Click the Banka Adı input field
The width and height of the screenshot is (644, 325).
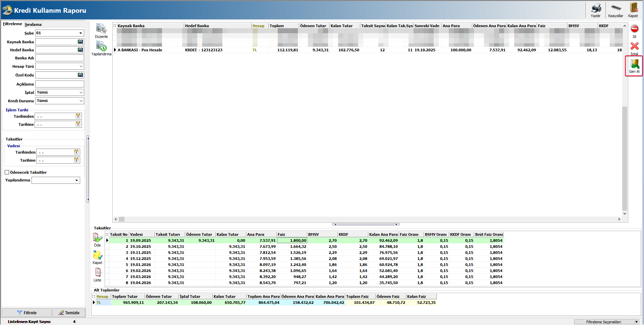click(59, 58)
